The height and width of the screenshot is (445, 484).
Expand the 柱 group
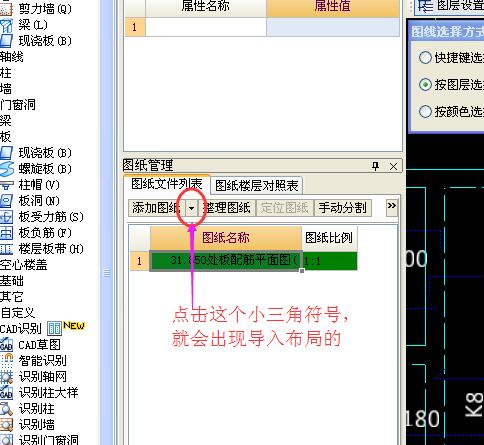[x=6, y=73]
